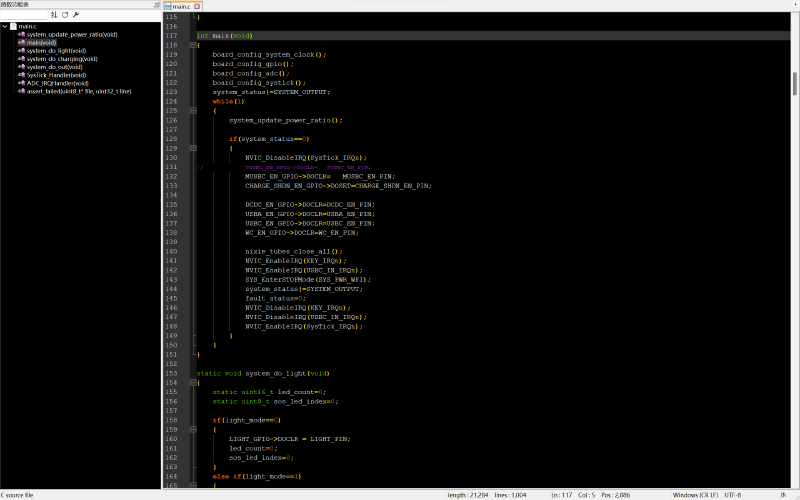Collapse the while loop fold at line 125
This screenshot has width=800, height=500.
click(x=193, y=111)
